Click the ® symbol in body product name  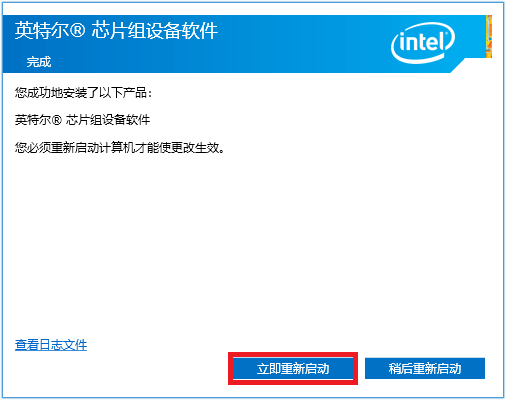pyautogui.click(x=56, y=120)
